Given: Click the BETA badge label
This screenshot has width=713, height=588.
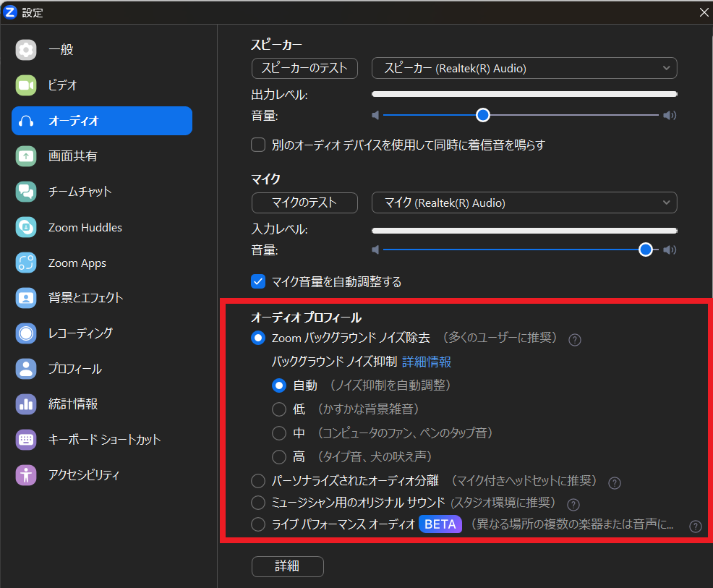Looking at the screenshot, I should click(440, 524).
